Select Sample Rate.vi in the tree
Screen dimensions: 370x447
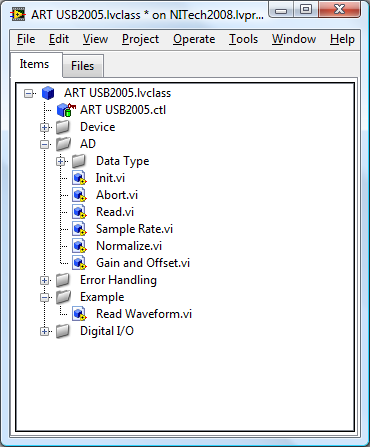click(134, 229)
